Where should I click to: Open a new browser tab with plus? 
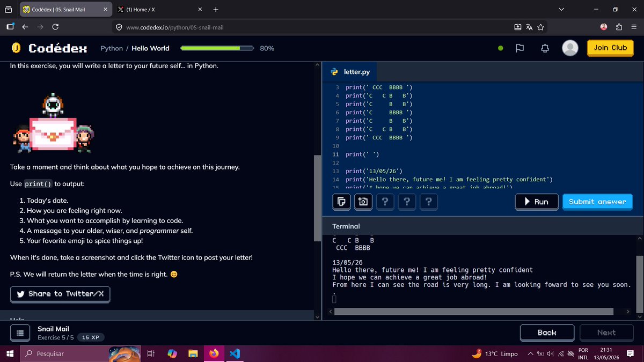point(216,10)
